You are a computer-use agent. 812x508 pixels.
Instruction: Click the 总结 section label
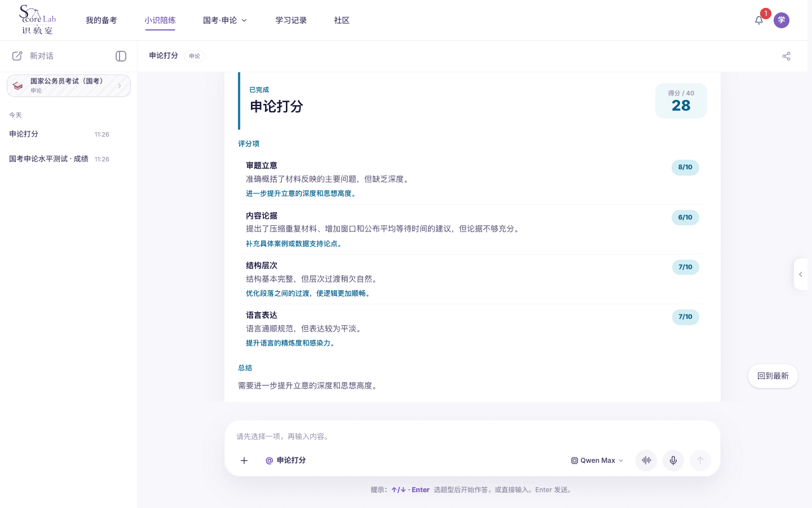coord(245,368)
